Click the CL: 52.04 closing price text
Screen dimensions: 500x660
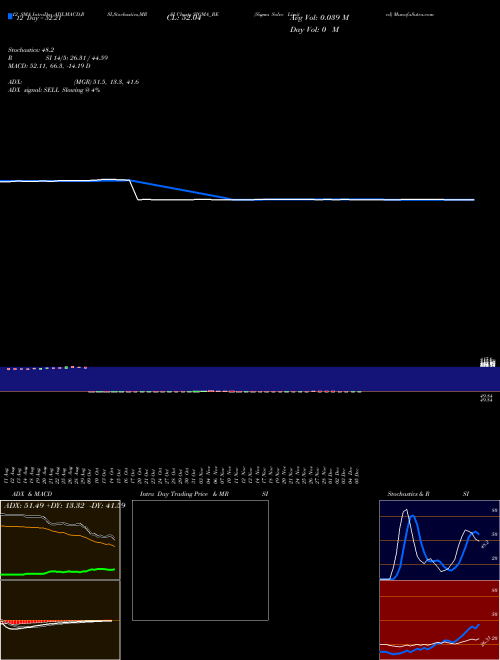[x=184, y=18]
